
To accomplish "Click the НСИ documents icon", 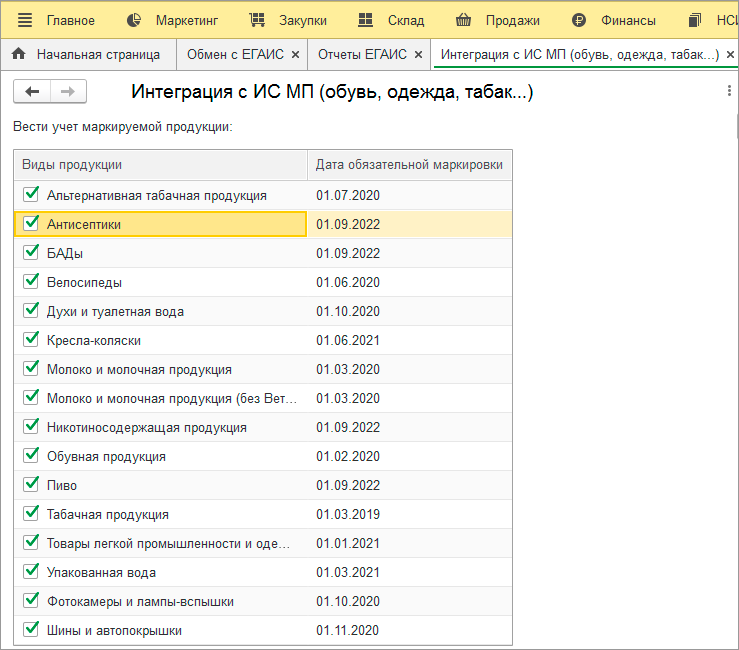I will (x=695, y=20).
